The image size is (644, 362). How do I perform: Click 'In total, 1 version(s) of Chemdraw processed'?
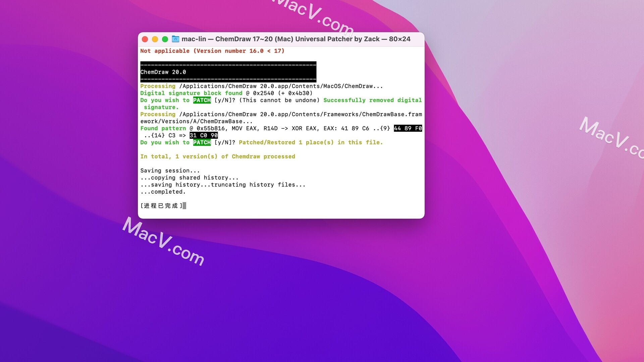pyautogui.click(x=218, y=157)
